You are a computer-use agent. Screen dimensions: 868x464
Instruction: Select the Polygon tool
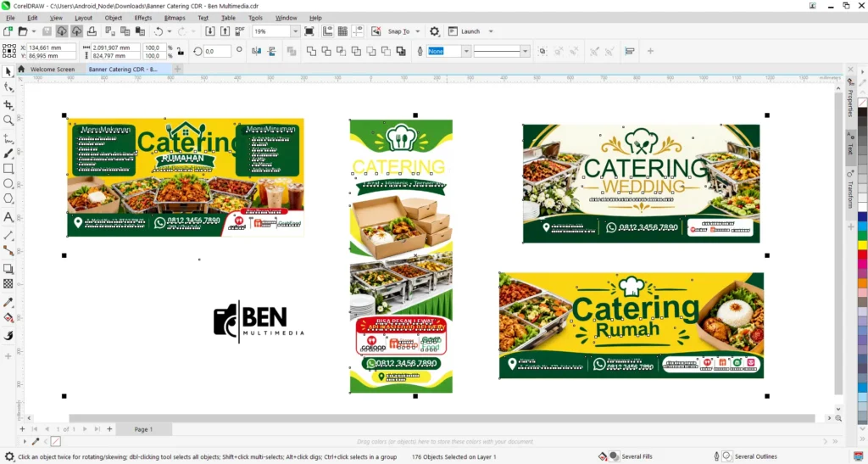click(x=8, y=198)
